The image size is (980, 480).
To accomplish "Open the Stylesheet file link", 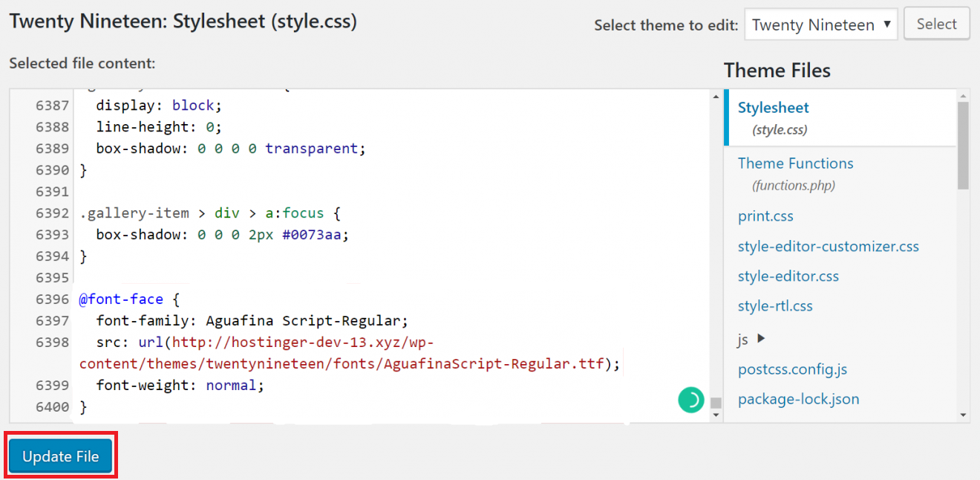I will (773, 108).
